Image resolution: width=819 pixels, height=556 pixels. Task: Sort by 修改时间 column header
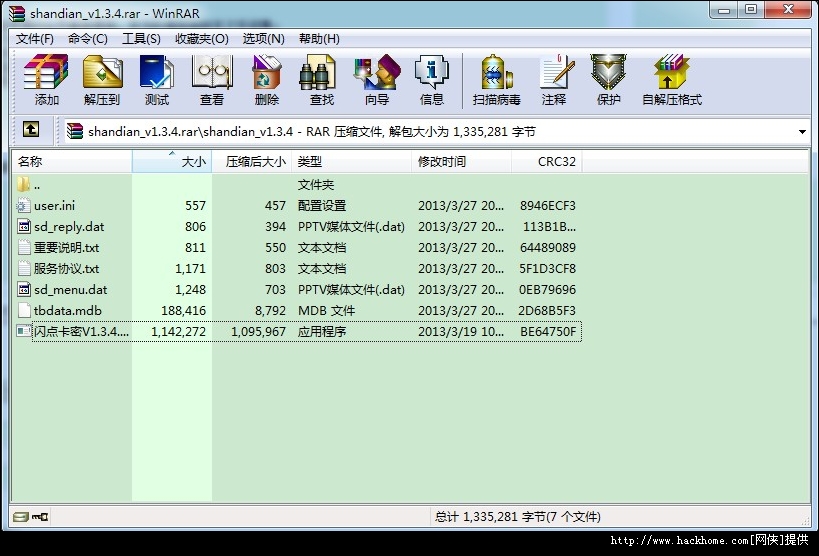click(x=462, y=161)
